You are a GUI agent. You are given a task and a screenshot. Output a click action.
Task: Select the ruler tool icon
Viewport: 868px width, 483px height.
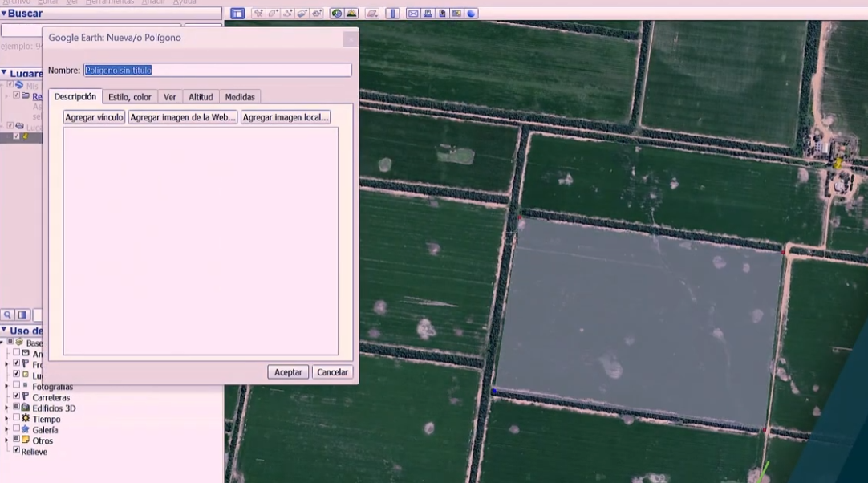coord(392,14)
